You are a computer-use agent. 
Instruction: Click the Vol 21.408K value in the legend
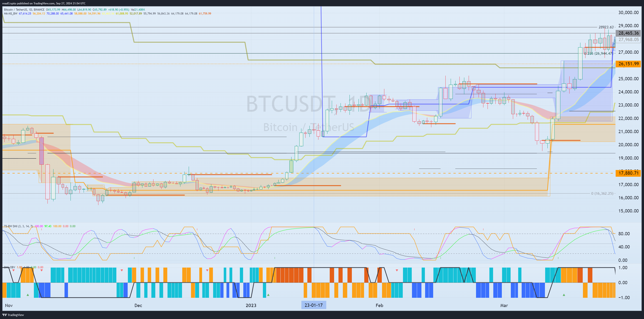[138, 10]
